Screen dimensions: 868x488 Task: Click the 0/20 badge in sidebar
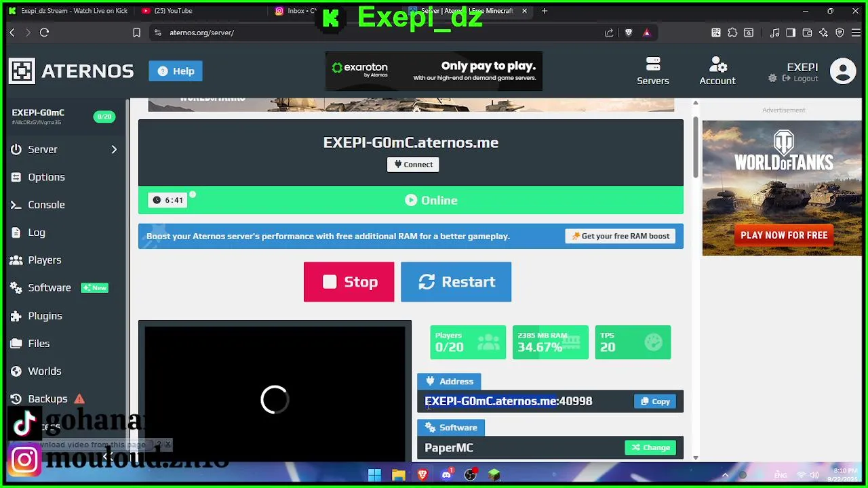point(104,117)
